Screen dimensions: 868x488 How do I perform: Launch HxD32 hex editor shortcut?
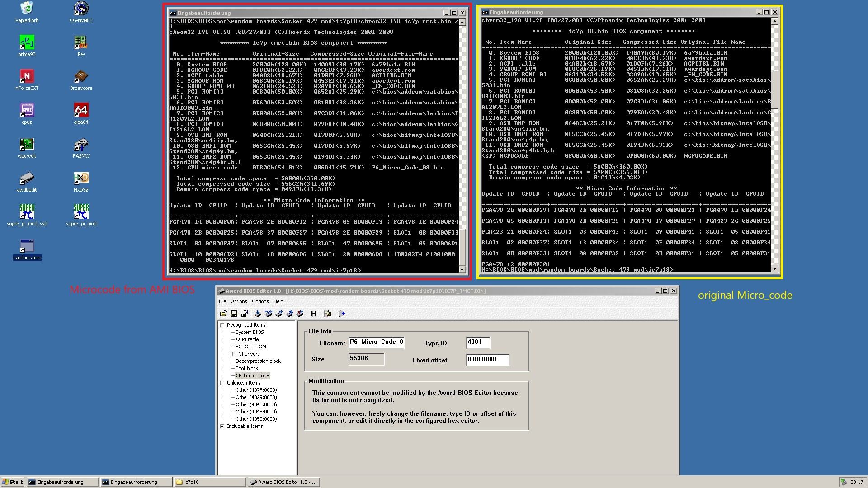[81, 182]
